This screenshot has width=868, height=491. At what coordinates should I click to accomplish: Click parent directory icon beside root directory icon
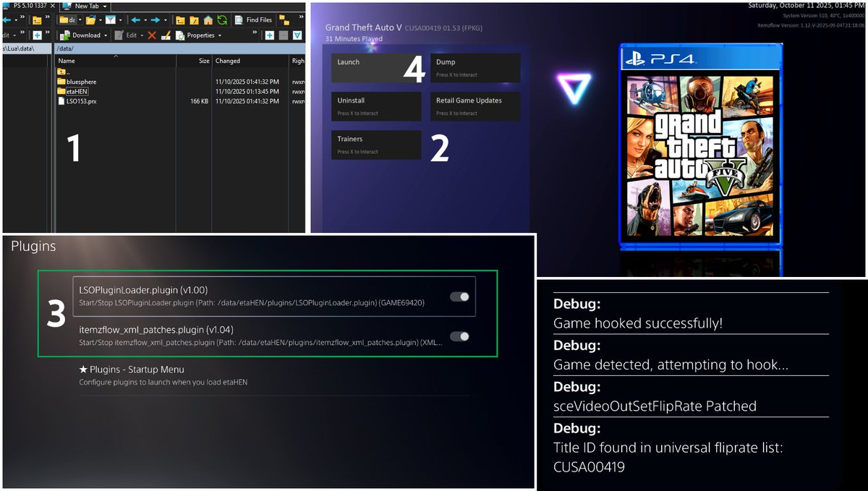tap(180, 20)
